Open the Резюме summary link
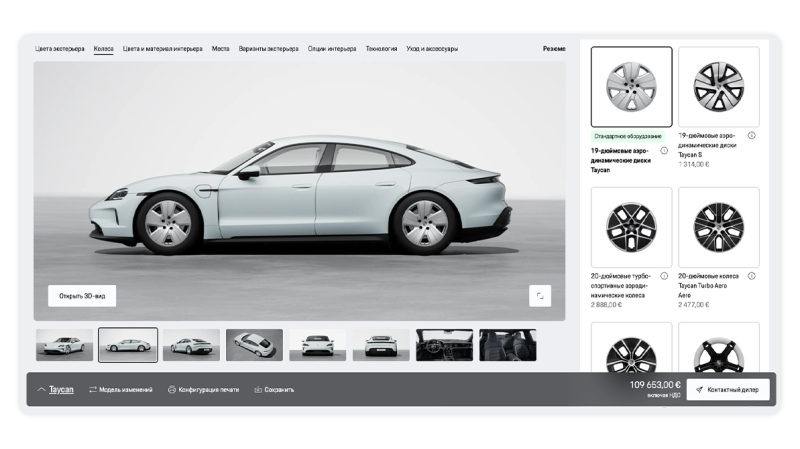Screen dimensions: 800x449 point(554,49)
